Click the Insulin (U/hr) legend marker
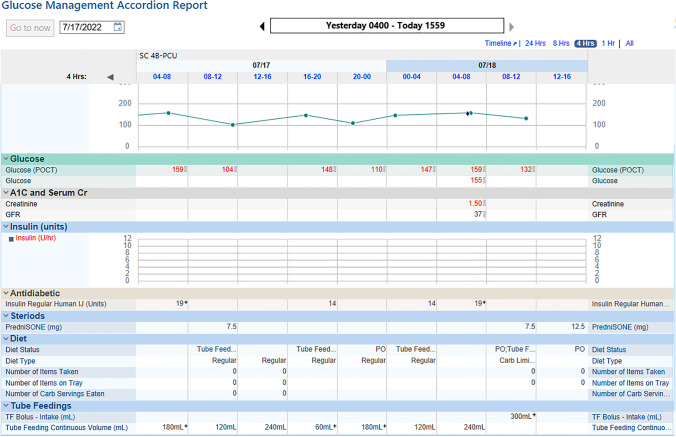This screenshot has width=676, height=437. (11, 239)
